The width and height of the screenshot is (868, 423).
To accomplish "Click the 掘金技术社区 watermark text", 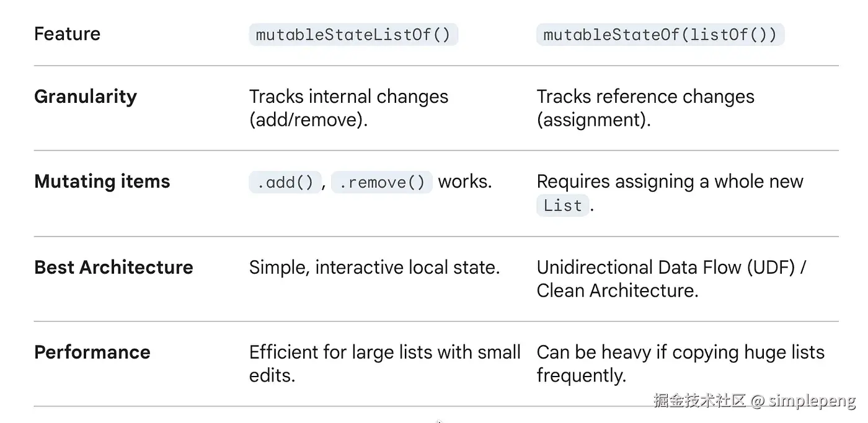I will point(699,401).
